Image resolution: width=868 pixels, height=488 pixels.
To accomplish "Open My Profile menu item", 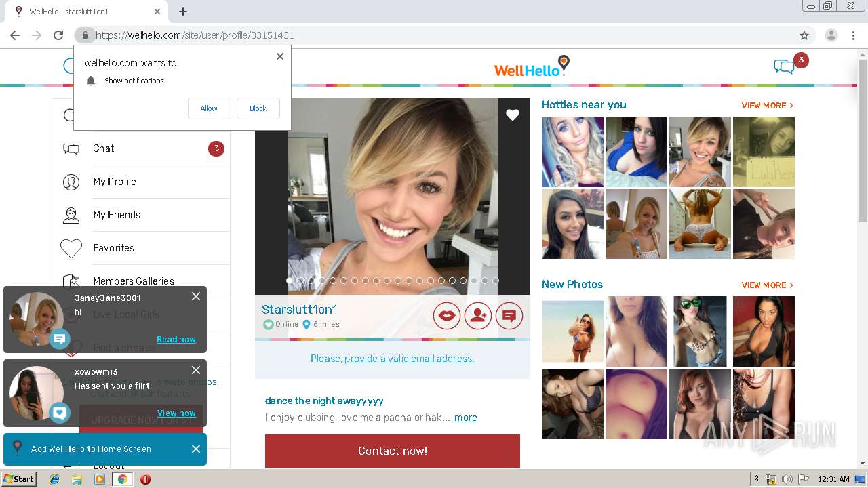I will tap(114, 182).
